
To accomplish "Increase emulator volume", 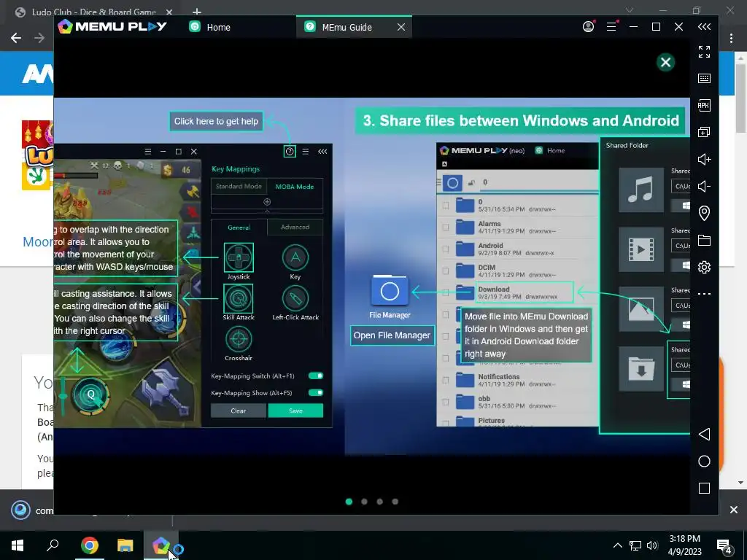I will click(704, 159).
